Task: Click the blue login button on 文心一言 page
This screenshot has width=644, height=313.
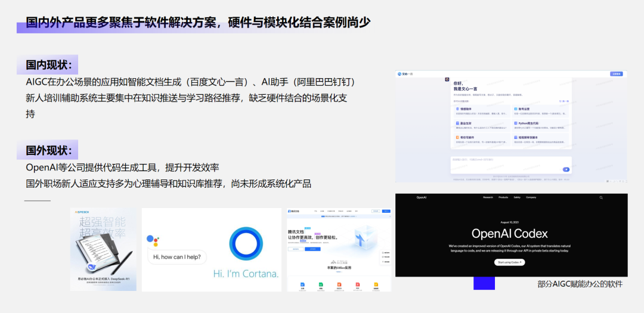Action: point(617,74)
